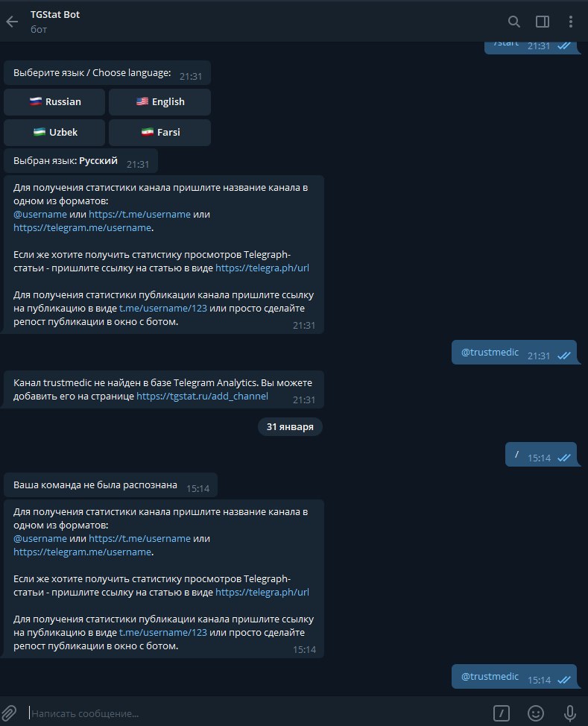588x726 pixels.
Task: Open the first t.me/username/123 link
Action: click(163, 309)
